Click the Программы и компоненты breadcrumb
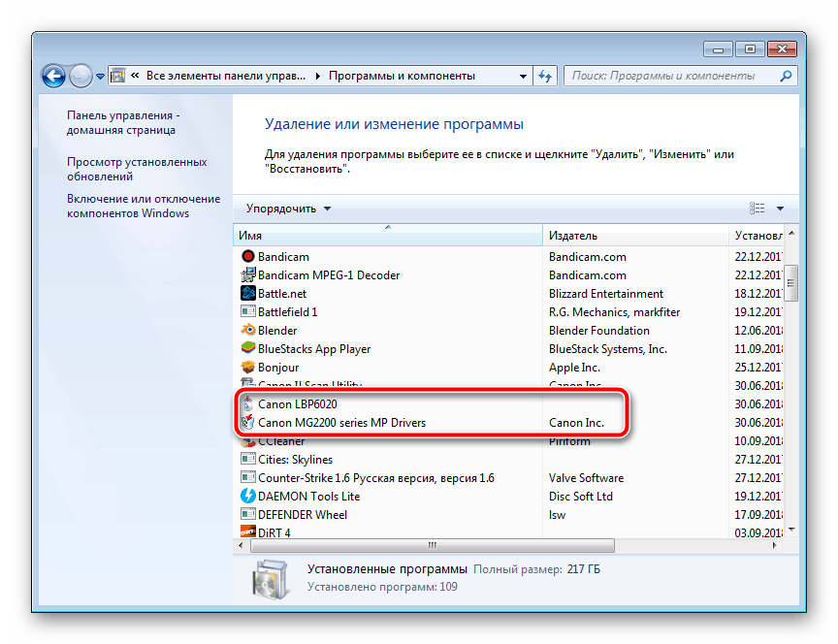The width and height of the screenshot is (838, 644). pos(402,76)
